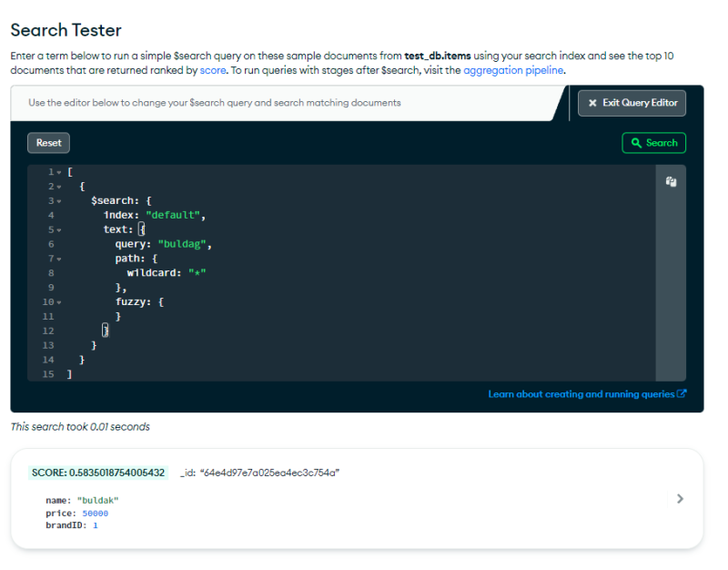Collapse the code block at line 1
728x570 pixels.
59,172
